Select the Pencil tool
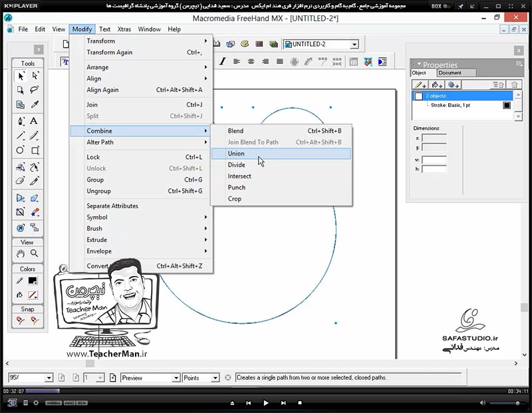This screenshot has height=413, width=532. 34,136
